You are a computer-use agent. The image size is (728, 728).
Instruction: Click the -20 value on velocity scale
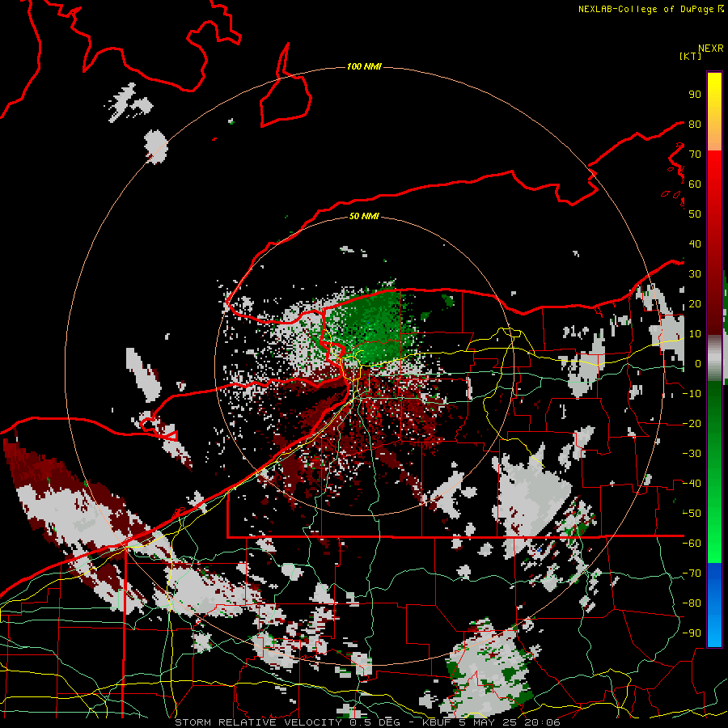692,423
